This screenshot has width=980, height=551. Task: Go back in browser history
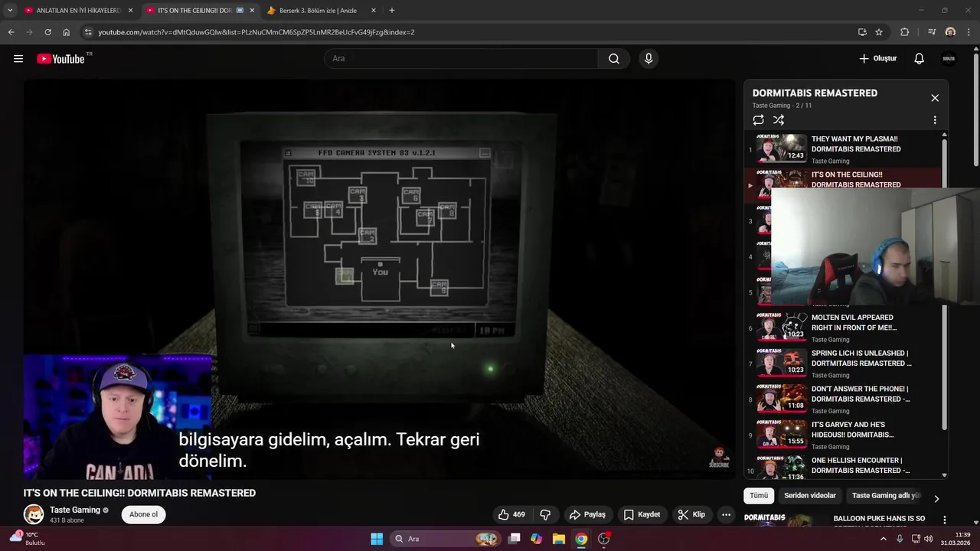point(11,32)
